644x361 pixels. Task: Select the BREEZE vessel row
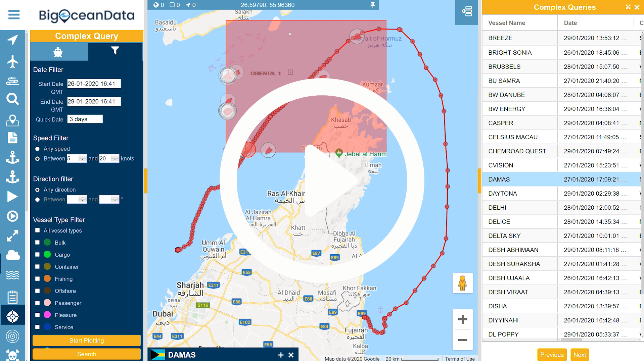pos(561,38)
